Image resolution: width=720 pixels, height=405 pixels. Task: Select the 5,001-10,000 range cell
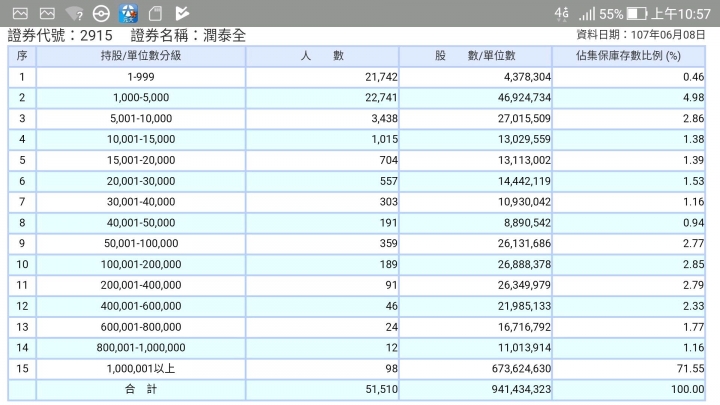click(141, 118)
